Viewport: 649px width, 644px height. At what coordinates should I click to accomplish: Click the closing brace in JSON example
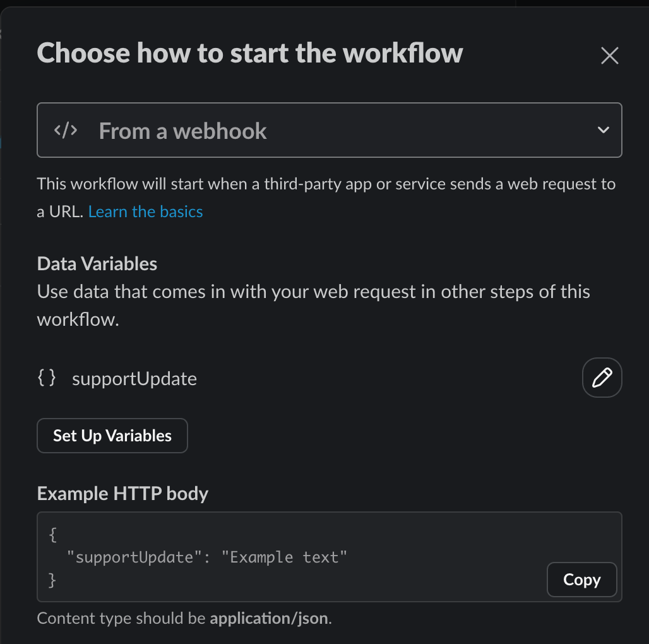tap(52, 580)
